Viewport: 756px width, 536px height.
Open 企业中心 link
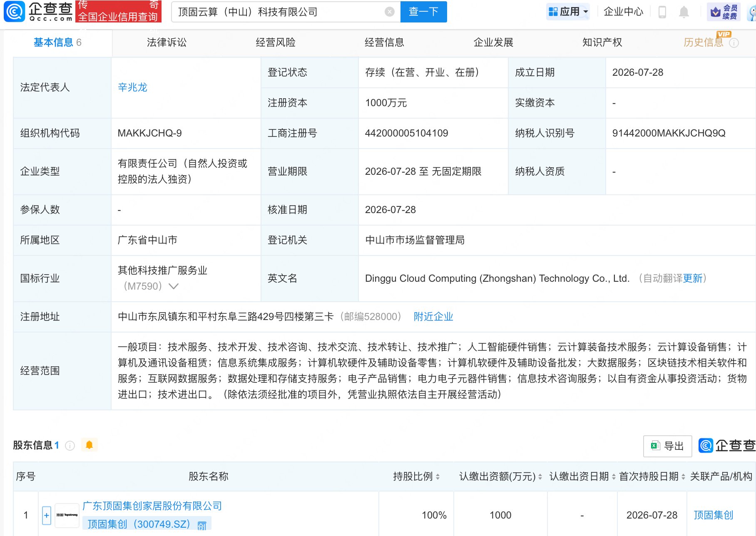click(623, 12)
